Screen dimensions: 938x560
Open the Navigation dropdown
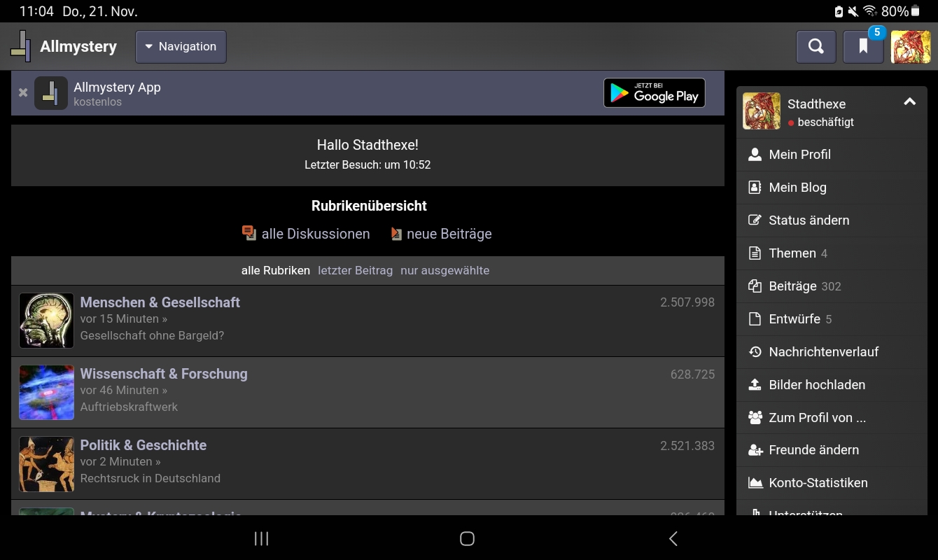[x=181, y=47]
